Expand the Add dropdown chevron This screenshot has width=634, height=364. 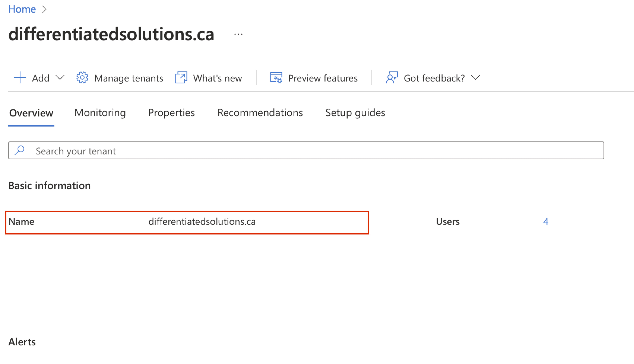60,78
